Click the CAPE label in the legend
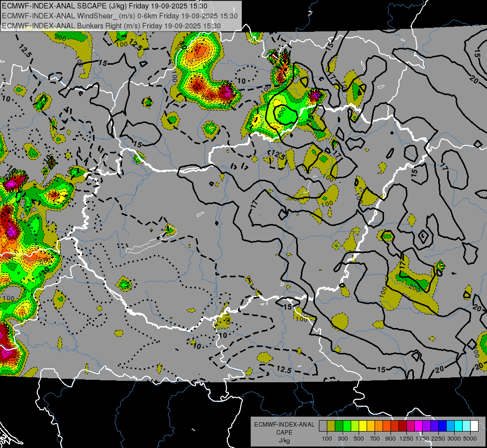487x448 pixels. [284, 433]
